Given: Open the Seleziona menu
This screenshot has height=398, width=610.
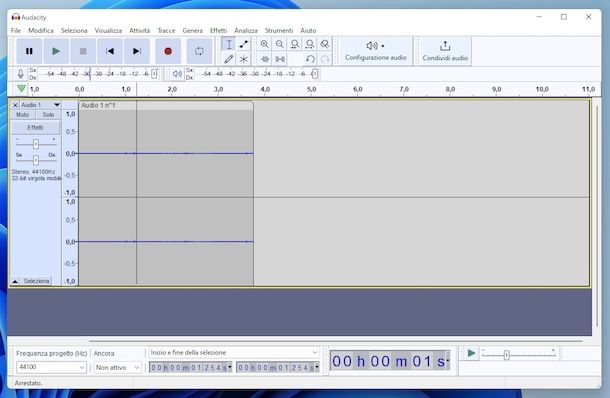Looking at the screenshot, I should (x=74, y=30).
